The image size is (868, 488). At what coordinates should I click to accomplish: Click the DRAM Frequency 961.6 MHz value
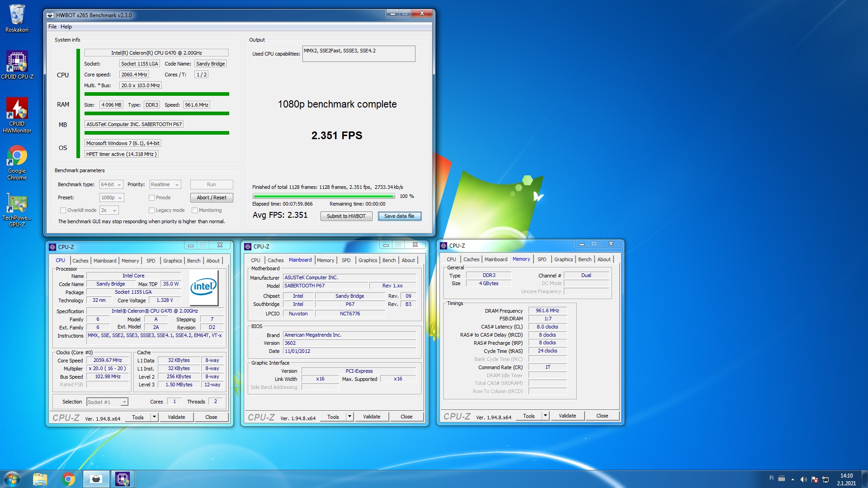point(547,311)
